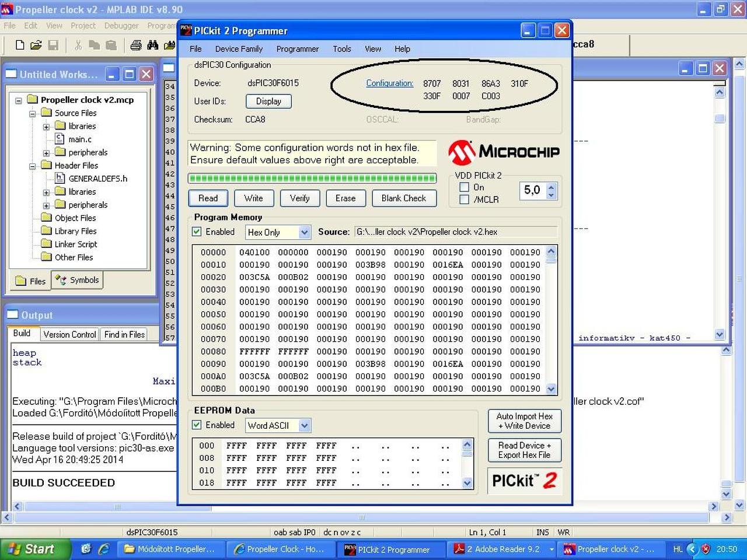Screen dimensions: 747x560
Task: Click the Microchip logo in PICkit window
Action: (x=504, y=152)
